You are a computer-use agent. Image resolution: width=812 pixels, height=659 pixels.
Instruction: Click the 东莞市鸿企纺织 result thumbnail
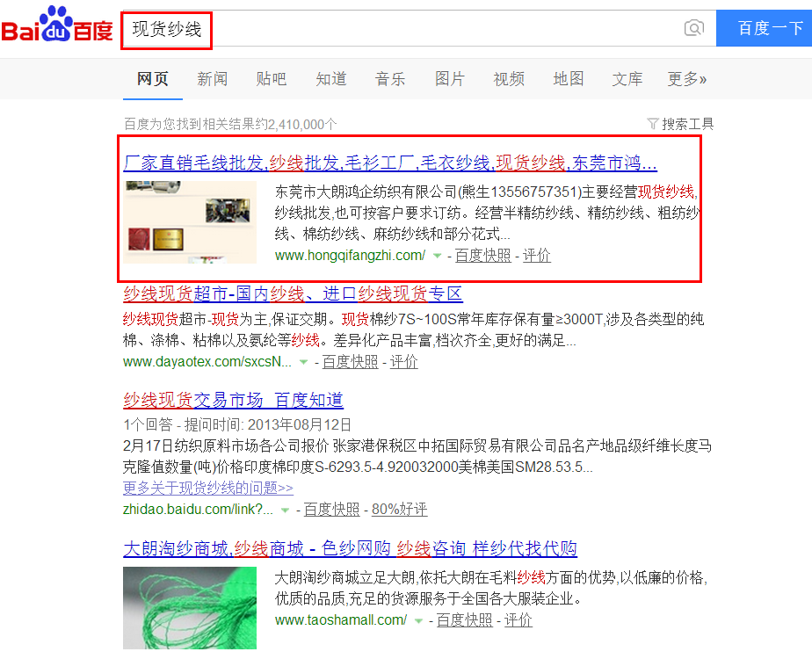190,222
